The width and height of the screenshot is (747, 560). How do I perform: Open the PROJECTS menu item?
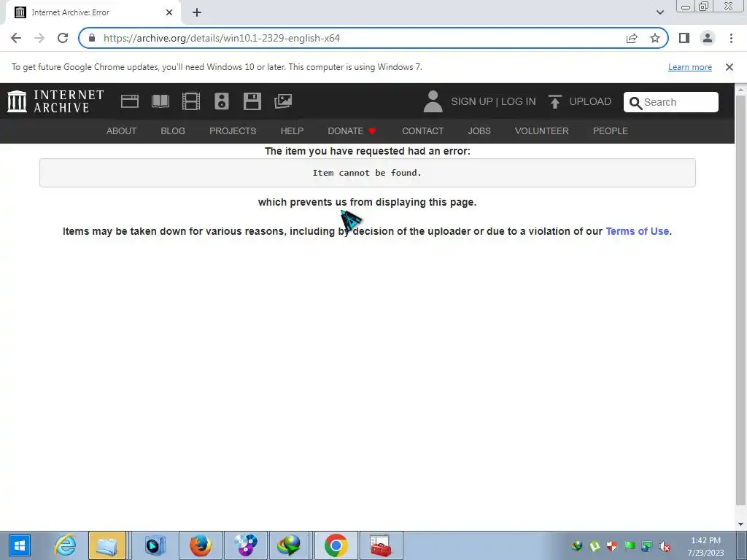click(233, 131)
